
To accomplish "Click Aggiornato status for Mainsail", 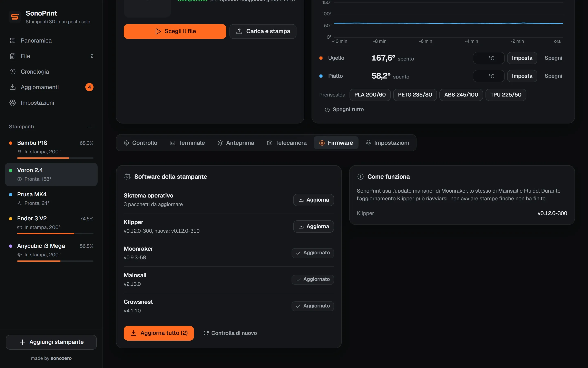I will tap(312, 279).
